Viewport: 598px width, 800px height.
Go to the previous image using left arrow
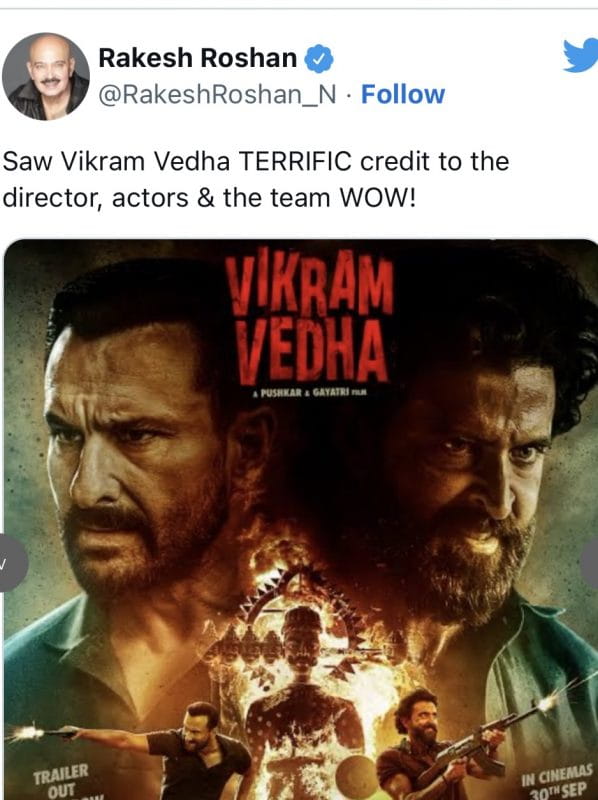pyautogui.click(x=11, y=563)
